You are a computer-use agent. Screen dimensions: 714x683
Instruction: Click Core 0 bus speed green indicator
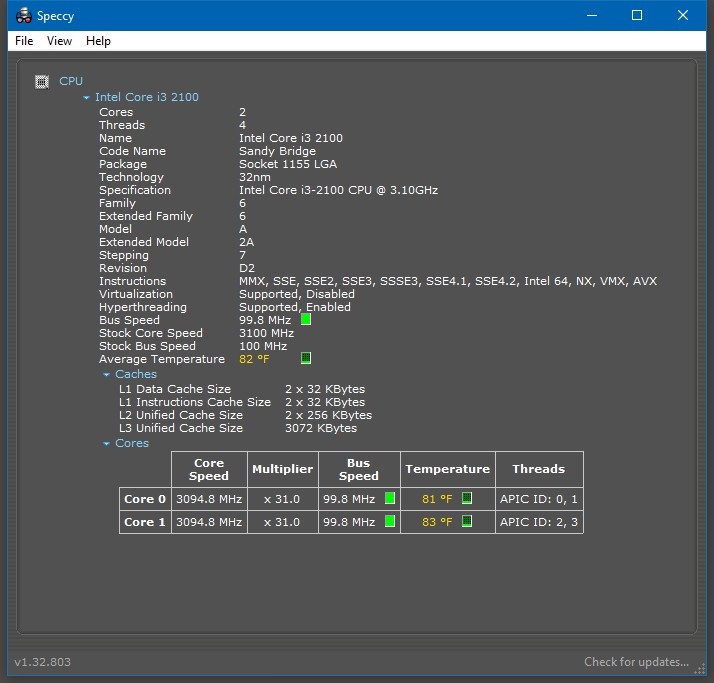coord(390,498)
